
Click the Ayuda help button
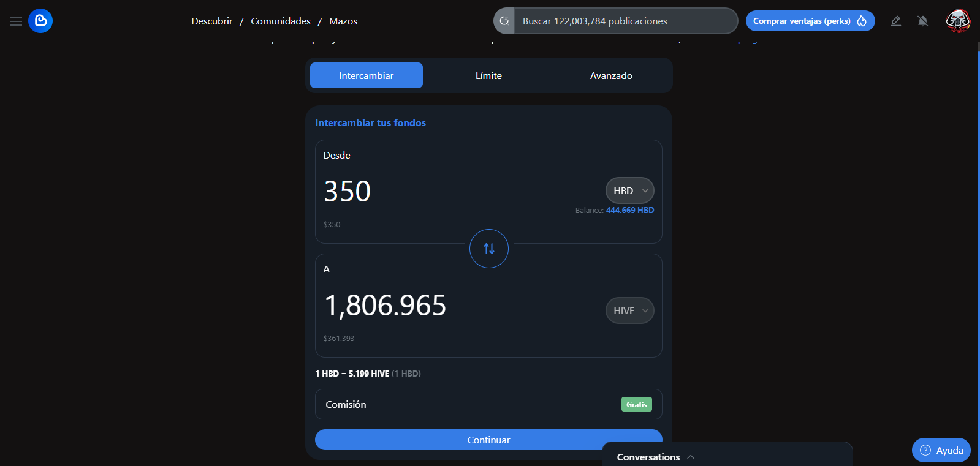coord(941,450)
